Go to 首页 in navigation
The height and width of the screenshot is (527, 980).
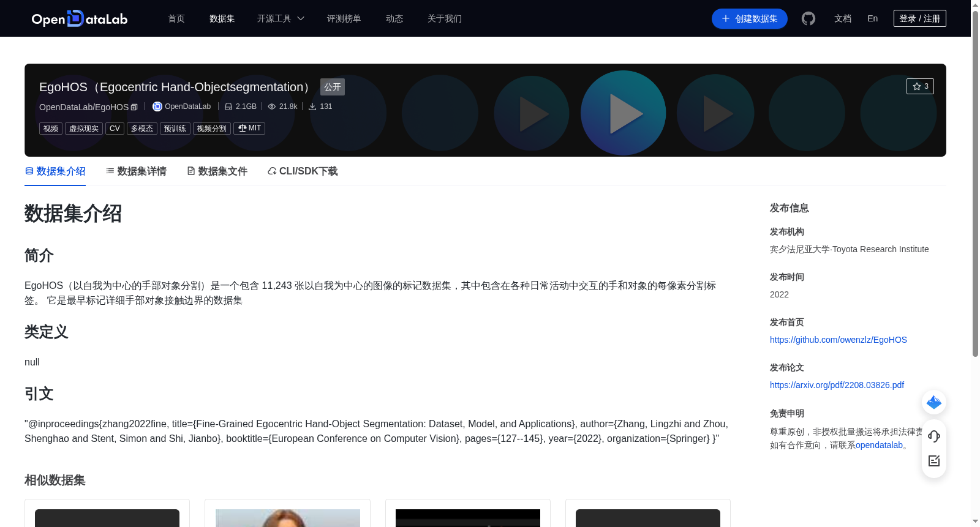tap(176, 19)
